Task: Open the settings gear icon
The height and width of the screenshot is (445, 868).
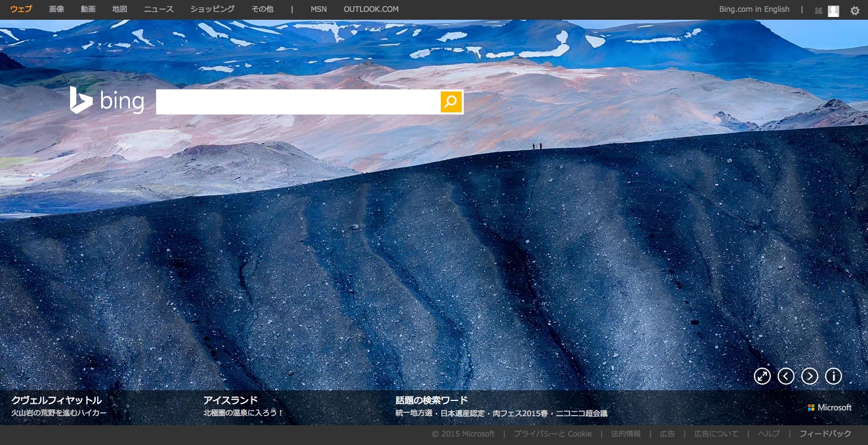Action: [x=855, y=10]
